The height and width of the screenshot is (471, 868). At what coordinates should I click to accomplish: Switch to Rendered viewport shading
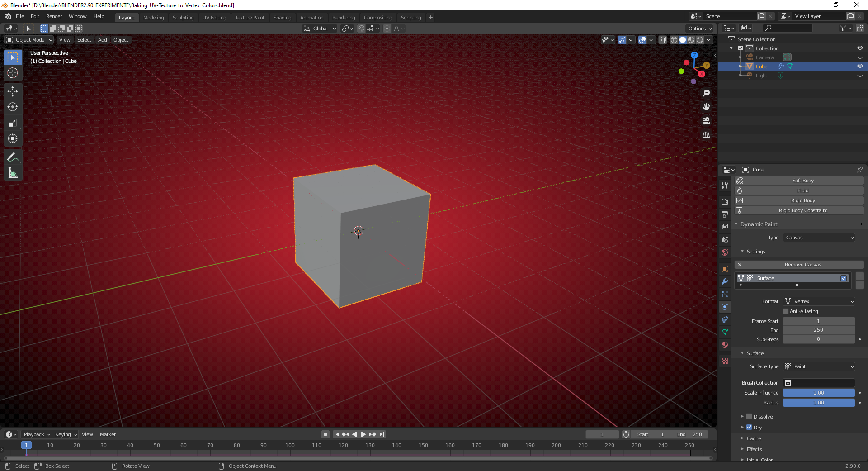coord(700,40)
